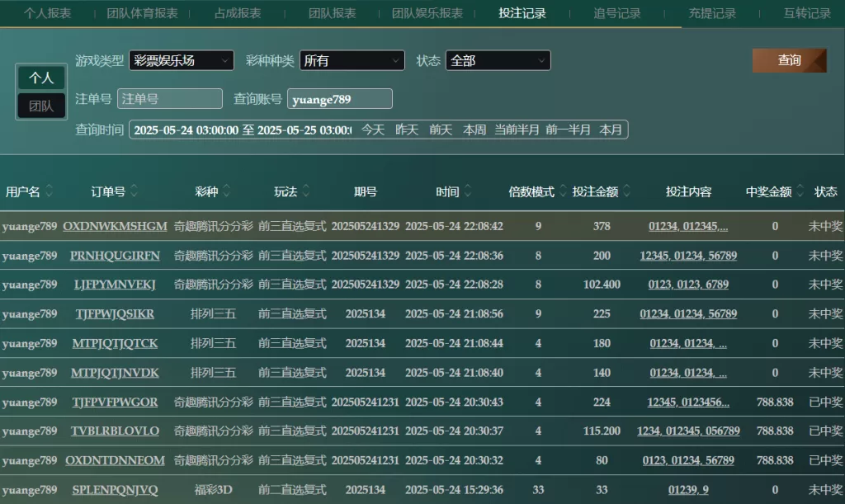Sort by 订单号 column arrows
845x504 pixels.
pyautogui.click(x=135, y=191)
